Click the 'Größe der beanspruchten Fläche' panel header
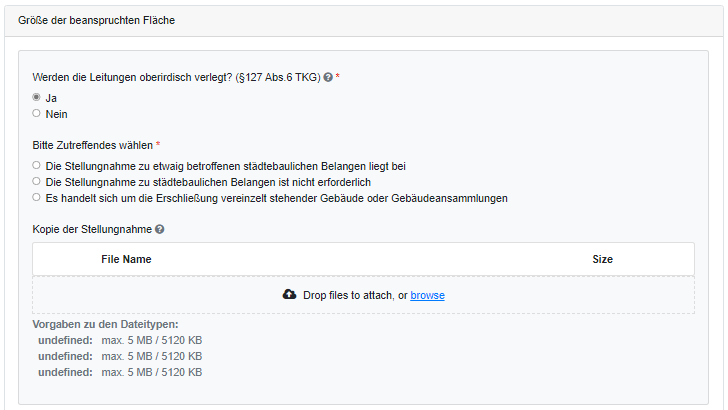The width and height of the screenshot is (728, 410). click(97, 20)
